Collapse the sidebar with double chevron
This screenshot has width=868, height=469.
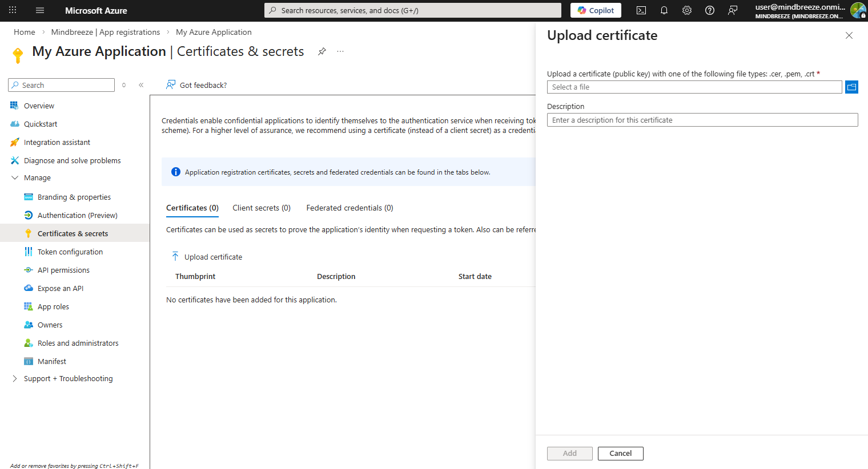tap(141, 85)
